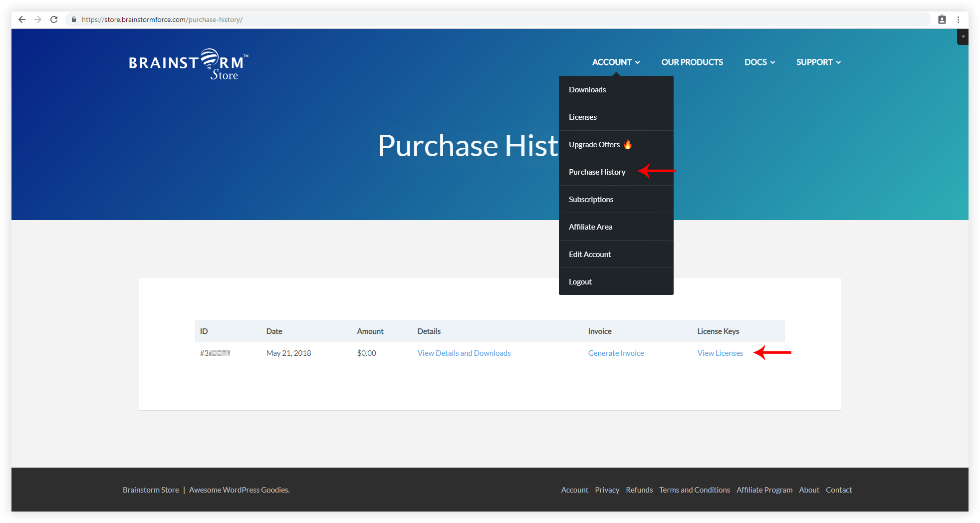The width and height of the screenshot is (980, 523).
Task: Click the small top-right corner arrow tab
Action: (963, 37)
